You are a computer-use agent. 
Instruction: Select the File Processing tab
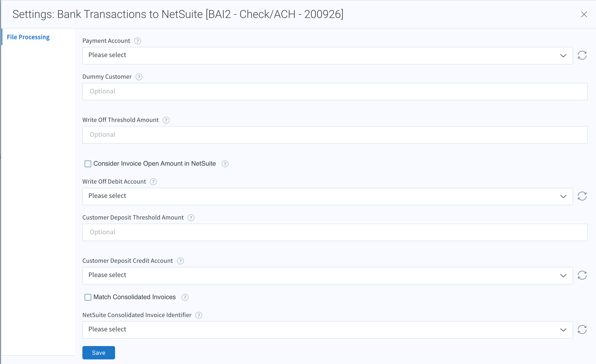click(28, 37)
